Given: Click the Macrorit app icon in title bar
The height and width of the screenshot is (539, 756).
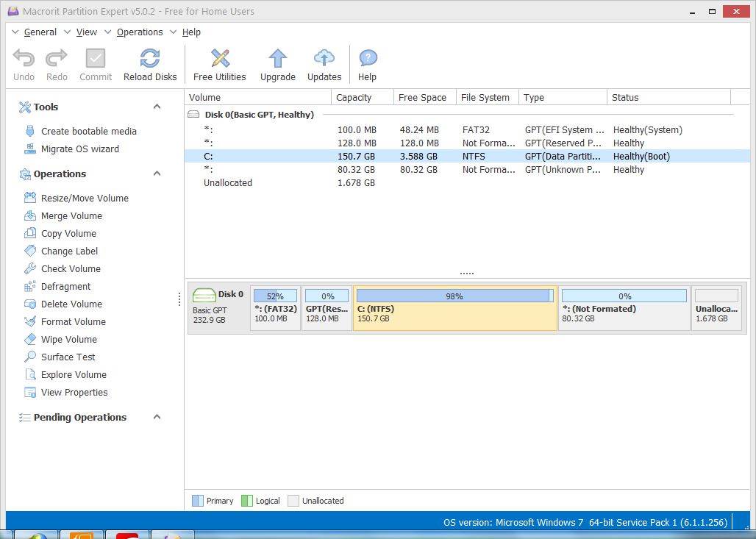Looking at the screenshot, I should [x=13, y=11].
